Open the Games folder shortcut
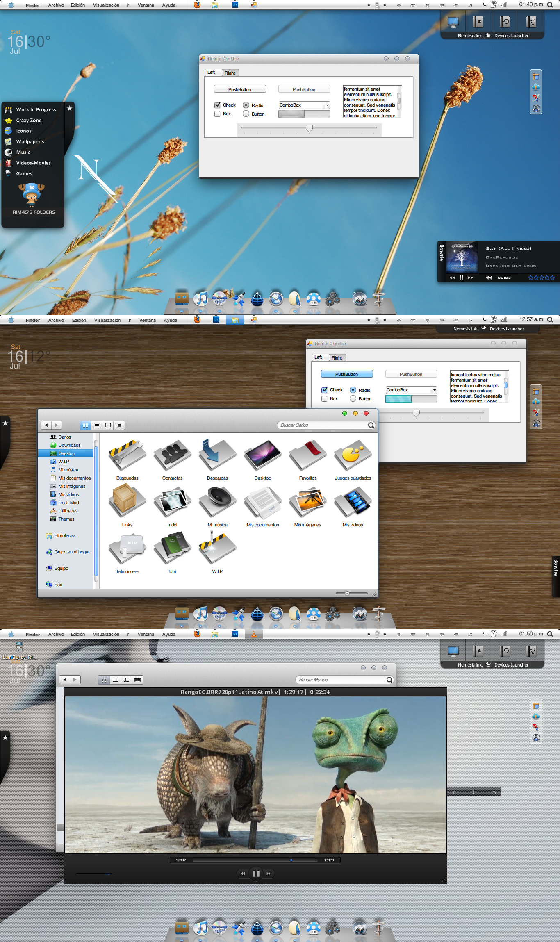560x942 pixels. point(19,173)
